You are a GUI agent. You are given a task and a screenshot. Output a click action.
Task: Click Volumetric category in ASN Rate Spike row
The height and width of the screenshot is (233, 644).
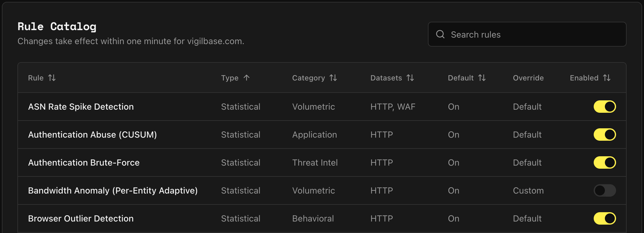pyautogui.click(x=314, y=107)
